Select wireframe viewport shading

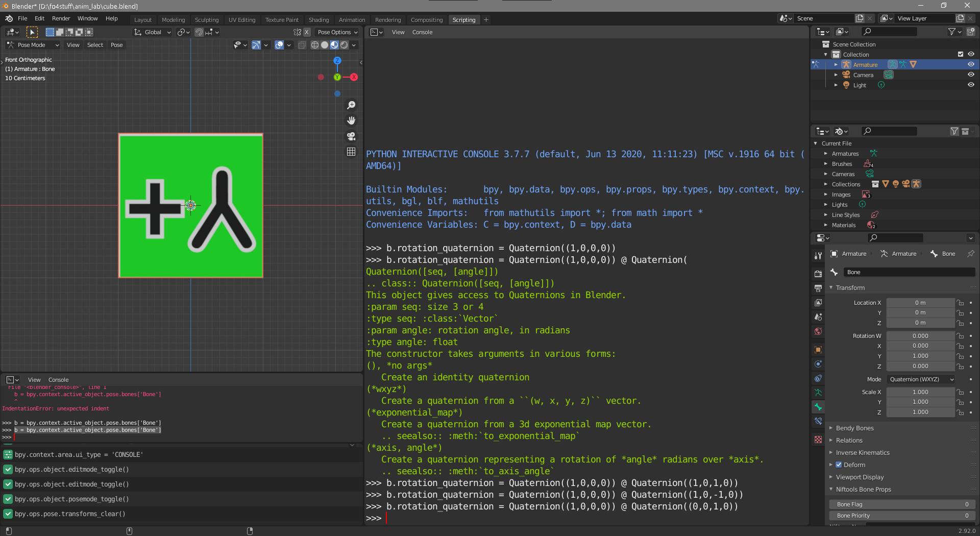point(314,45)
